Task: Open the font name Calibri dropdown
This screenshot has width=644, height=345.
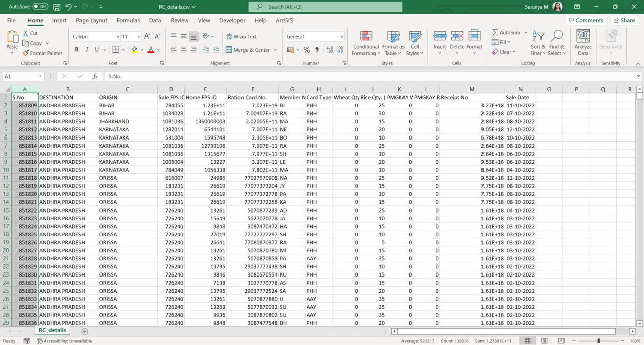Action: point(118,37)
